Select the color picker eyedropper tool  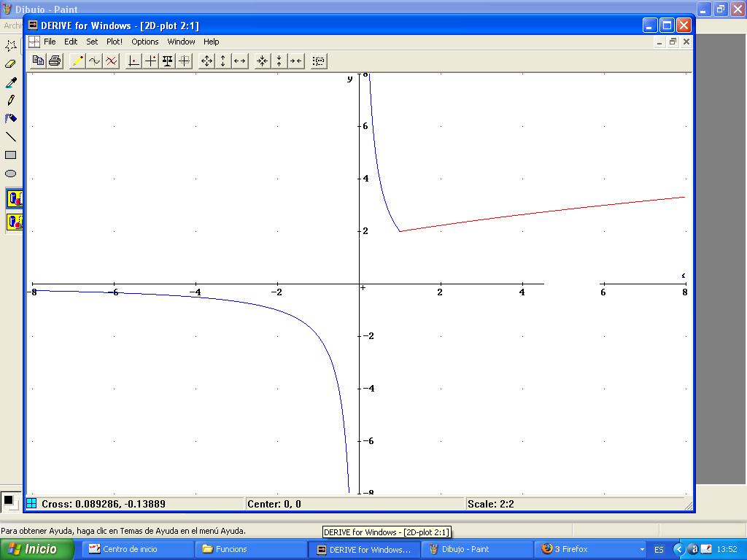click(10, 82)
